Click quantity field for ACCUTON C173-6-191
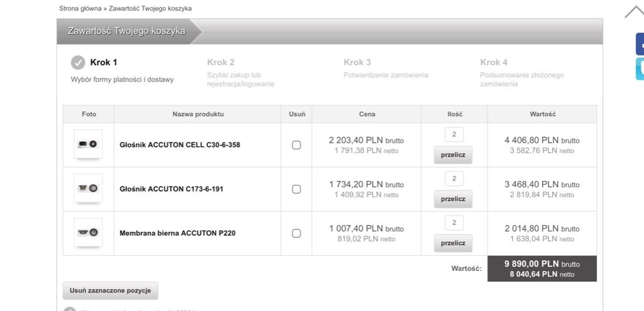Image resolution: width=644 pixels, height=311 pixels. (x=454, y=179)
